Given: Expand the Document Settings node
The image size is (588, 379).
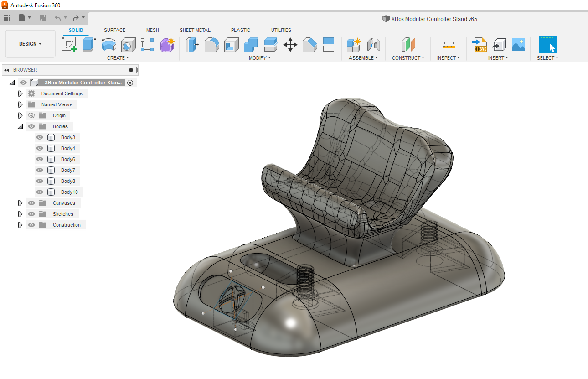Looking at the screenshot, I should [x=20, y=93].
